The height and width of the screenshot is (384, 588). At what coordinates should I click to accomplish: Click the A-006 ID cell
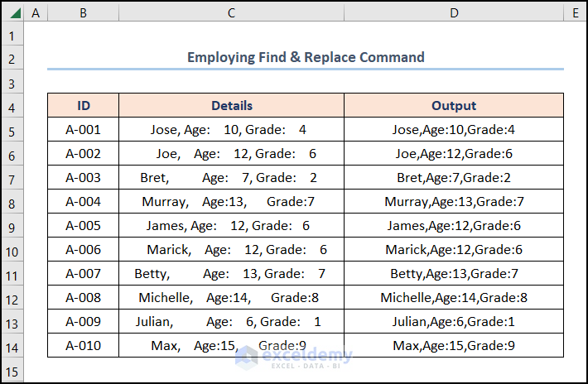pyautogui.click(x=84, y=250)
